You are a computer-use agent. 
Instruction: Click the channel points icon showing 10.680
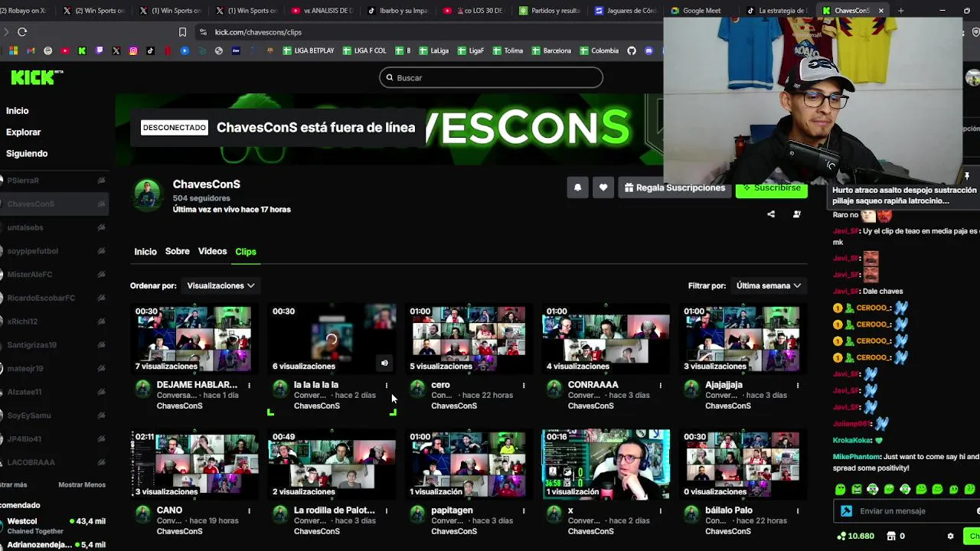click(x=842, y=536)
